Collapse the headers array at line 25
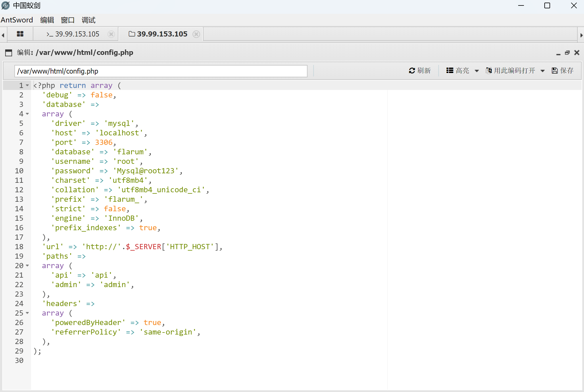This screenshot has height=392, width=584. click(x=27, y=313)
